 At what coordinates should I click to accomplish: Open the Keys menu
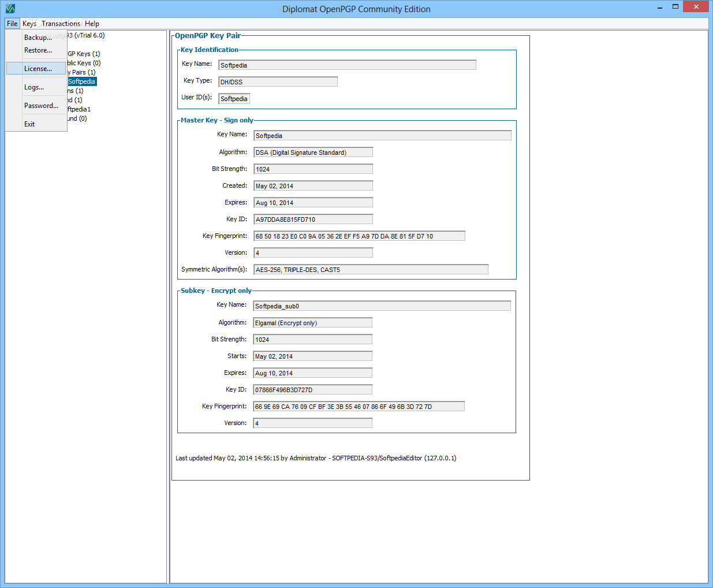tap(29, 24)
